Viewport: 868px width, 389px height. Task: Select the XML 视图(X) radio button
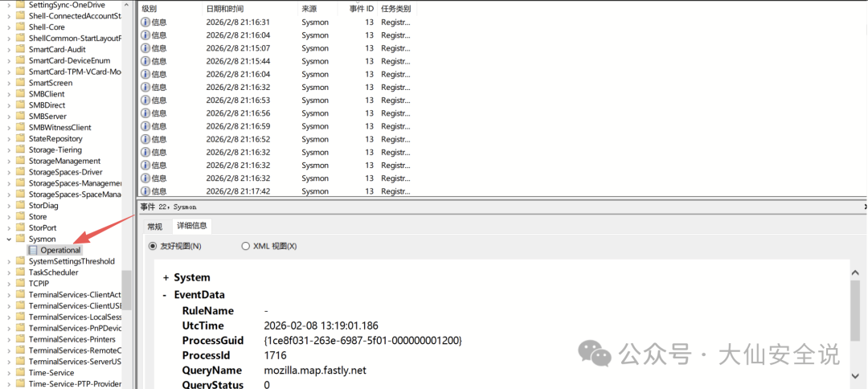coord(246,246)
